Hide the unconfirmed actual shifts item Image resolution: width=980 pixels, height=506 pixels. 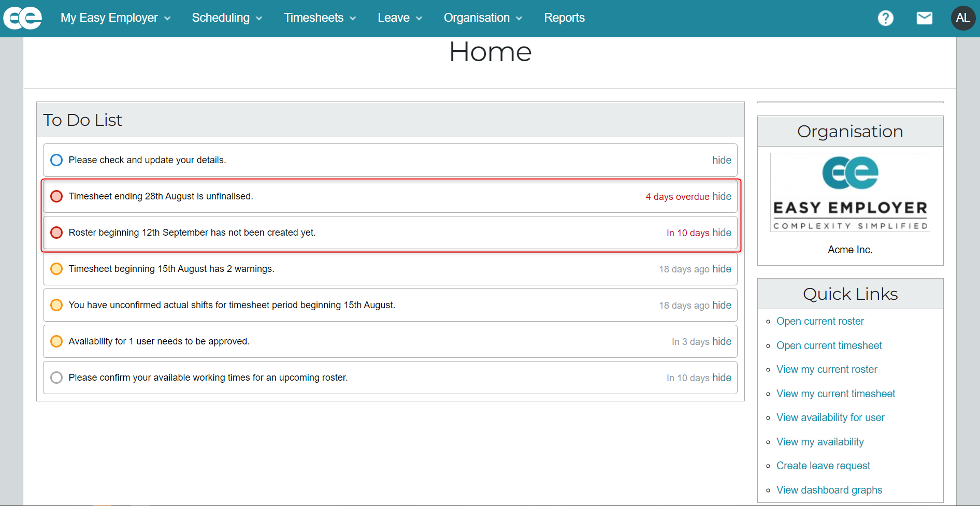coord(722,305)
